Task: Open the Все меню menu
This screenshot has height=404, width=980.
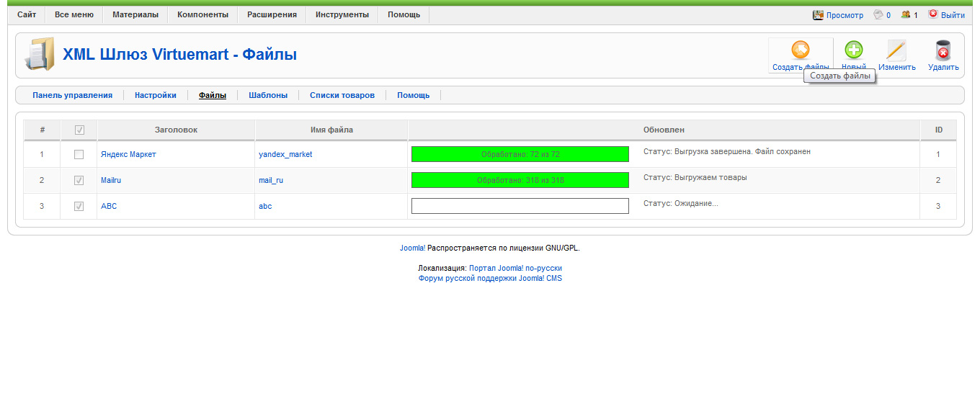Action: pos(74,14)
